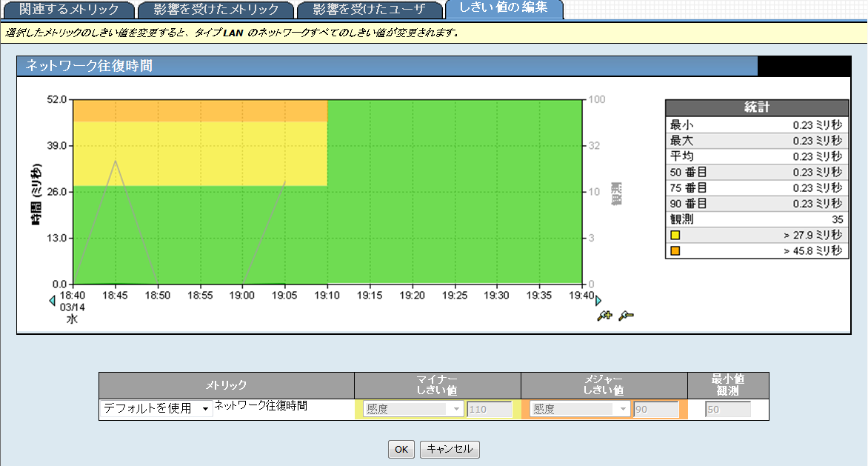Click the 90 番目 percentile row
Viewport: 868px width, 466px height.
point(757,203)
